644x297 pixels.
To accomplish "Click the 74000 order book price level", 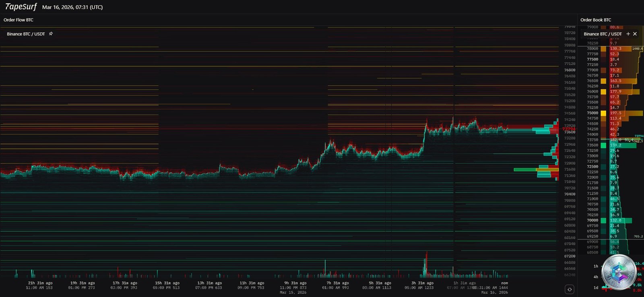I will [x=592, y=134].
